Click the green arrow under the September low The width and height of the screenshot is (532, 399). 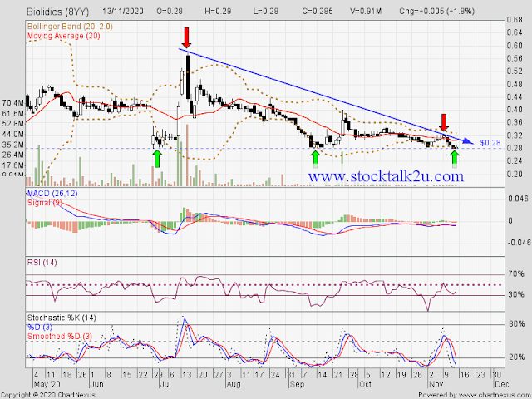pos(316,160)
